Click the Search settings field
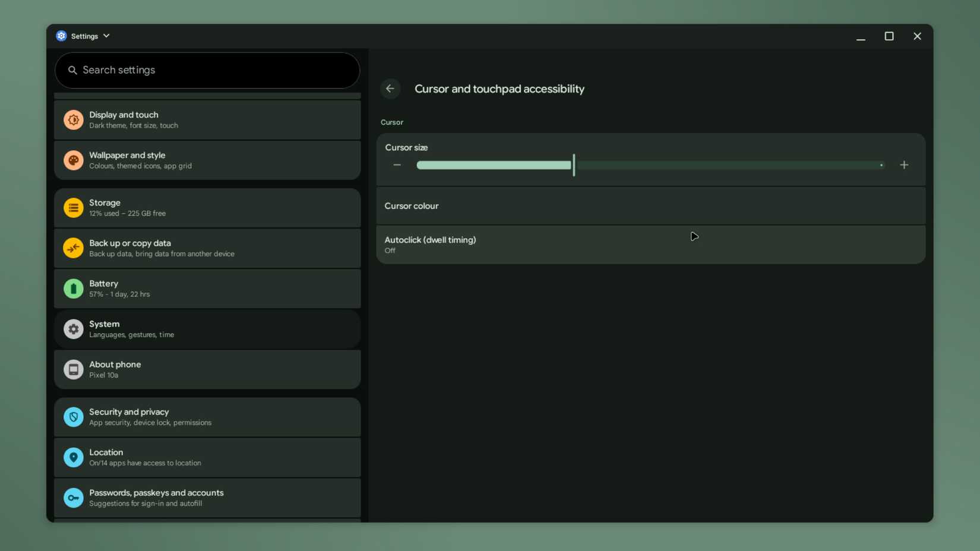The height and width of the screenshot is (551, 980). pos(207,70)
